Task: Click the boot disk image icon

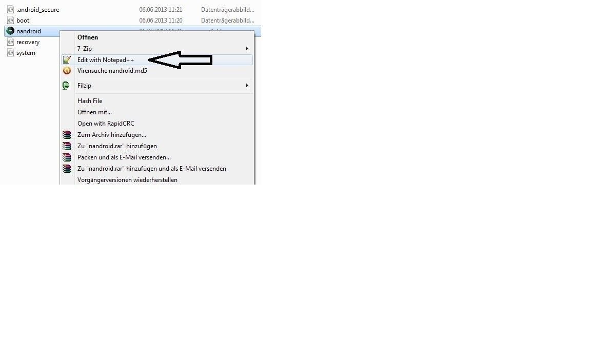Action: (11, 21)
